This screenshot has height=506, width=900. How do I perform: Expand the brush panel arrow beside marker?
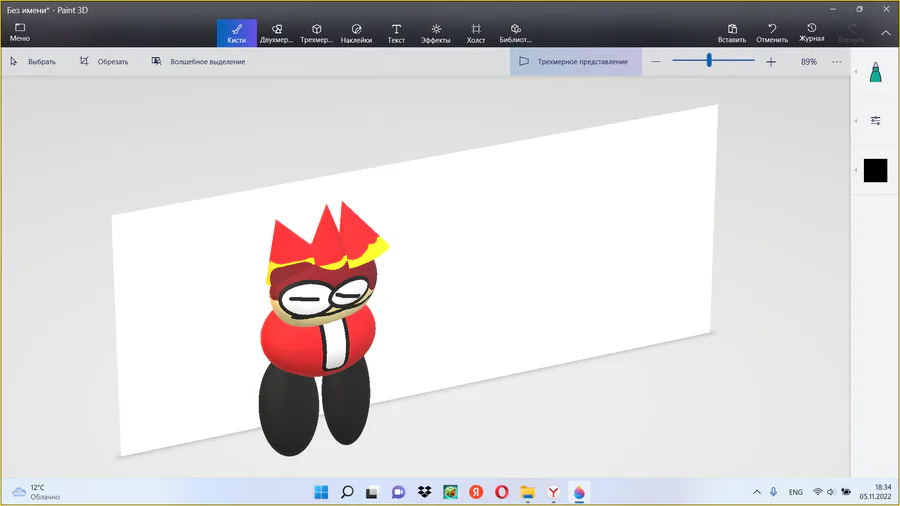[x=856, y=72]
